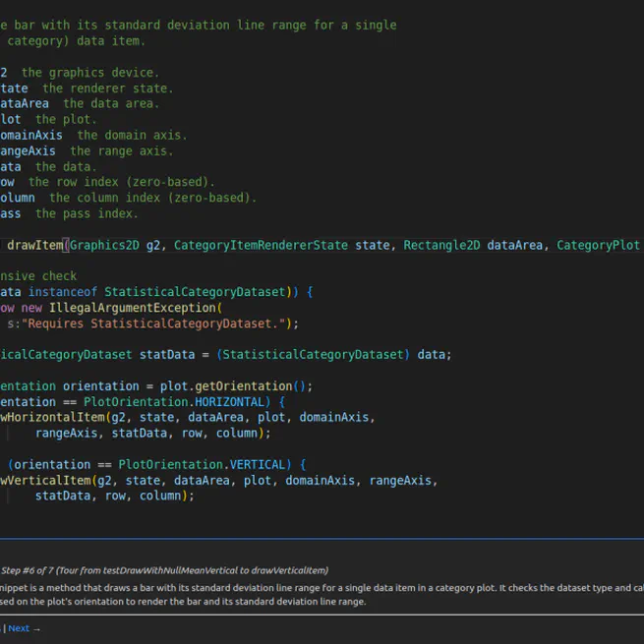Click the tour description paragraph text
Screen dimensions: 644x644
(322, 595)
